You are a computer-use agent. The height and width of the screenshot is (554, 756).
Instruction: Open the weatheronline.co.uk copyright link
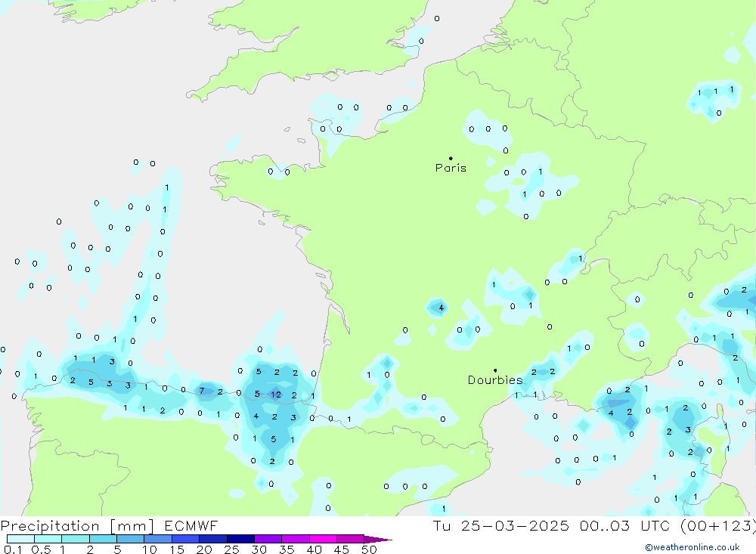(692, 547)
